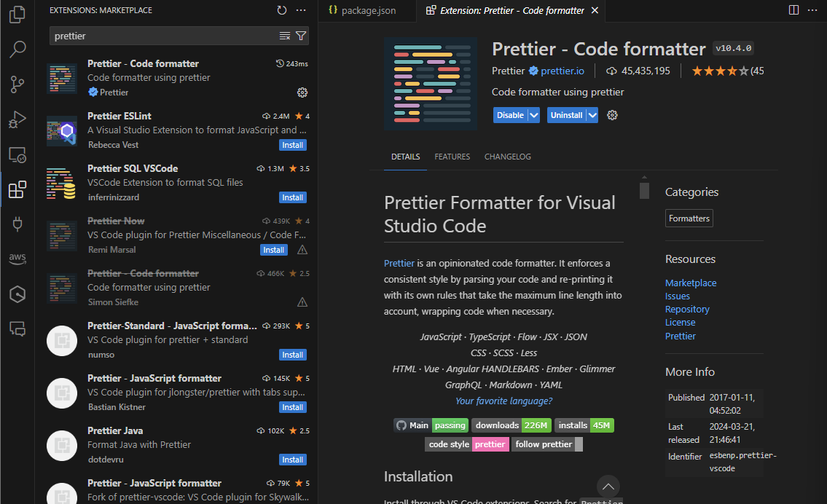Click the star rating of Prettier extension
This screenshot has height=504, width=827.
coord(720,71)
